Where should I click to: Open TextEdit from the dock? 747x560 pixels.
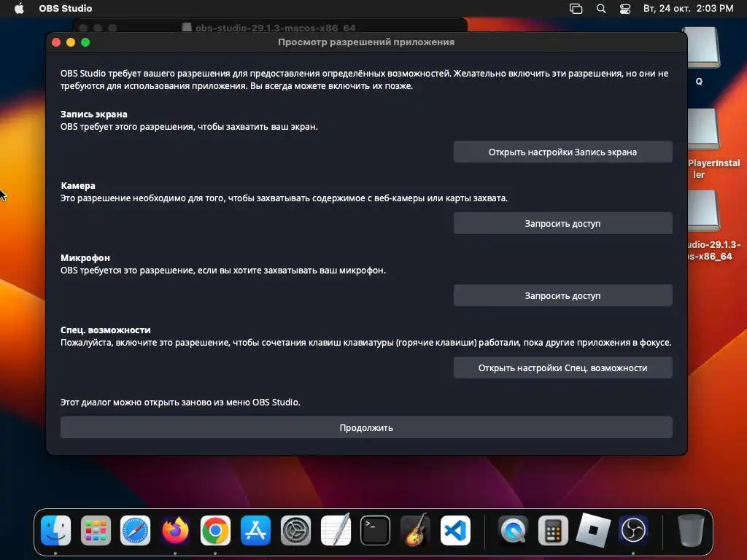click(x=336, y=531)
